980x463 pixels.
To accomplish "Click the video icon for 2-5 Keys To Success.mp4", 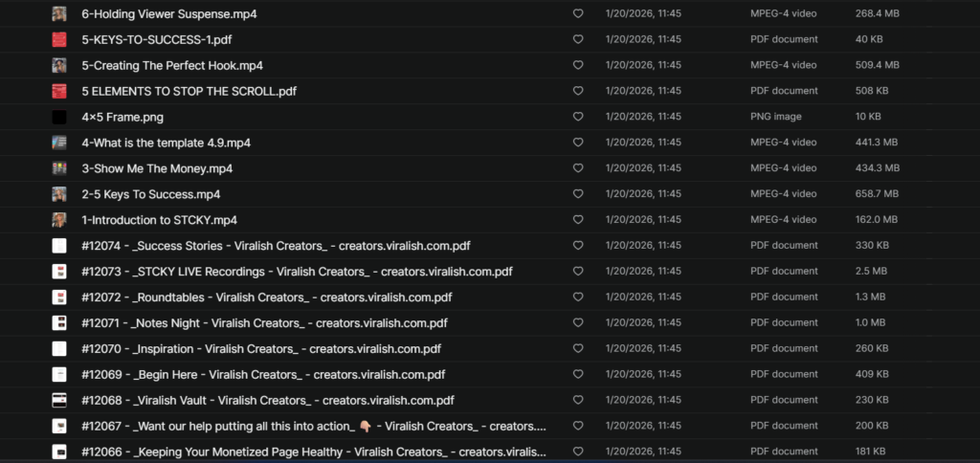I will 59,194.
